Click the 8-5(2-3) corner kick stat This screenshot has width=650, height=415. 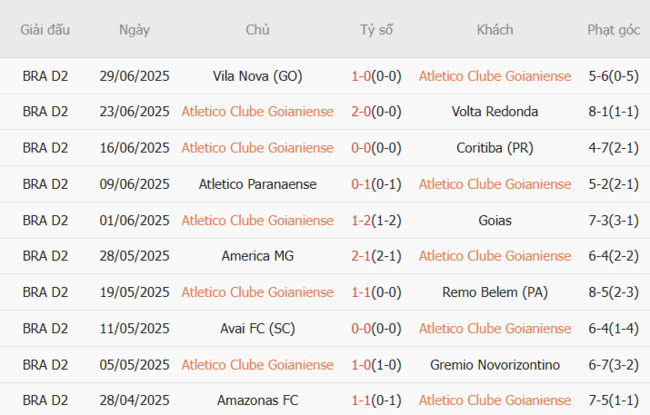(613, 292)
